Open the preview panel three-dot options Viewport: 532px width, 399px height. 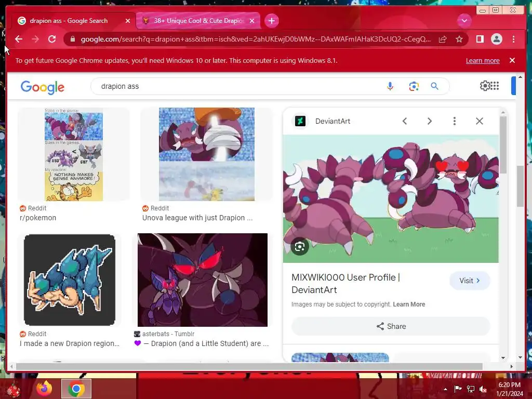pyautogui.click(x=454, y=121)
